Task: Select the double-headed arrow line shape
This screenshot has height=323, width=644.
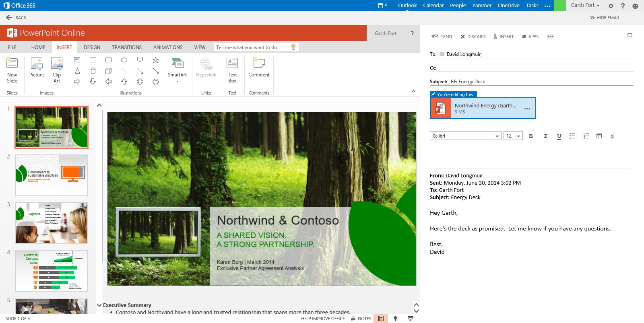Action: [156, 71]
